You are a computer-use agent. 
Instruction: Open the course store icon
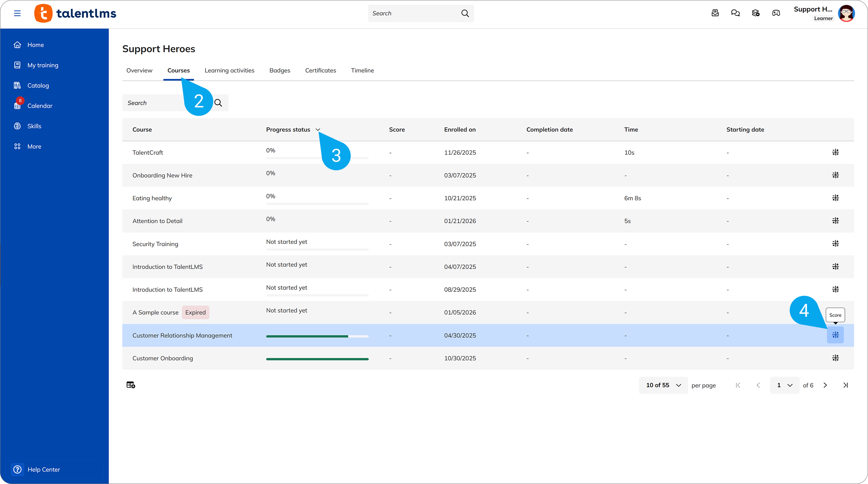tap(755, 13)
